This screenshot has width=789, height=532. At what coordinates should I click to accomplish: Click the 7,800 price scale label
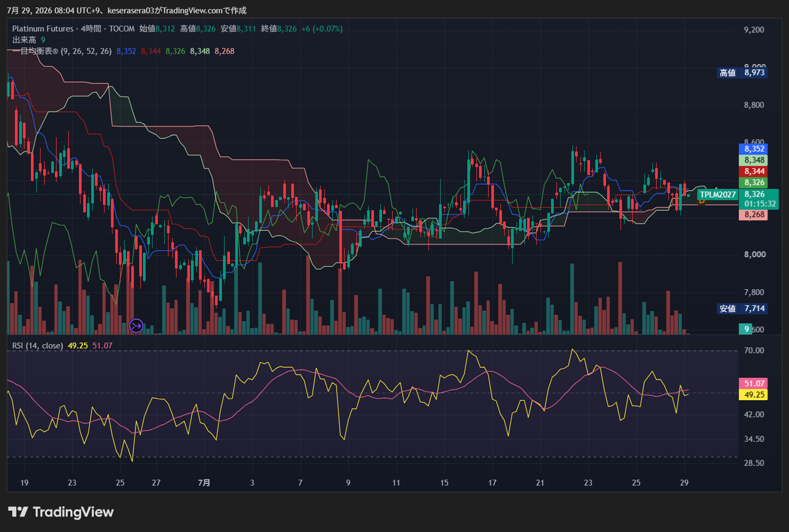tap(754, 292)
